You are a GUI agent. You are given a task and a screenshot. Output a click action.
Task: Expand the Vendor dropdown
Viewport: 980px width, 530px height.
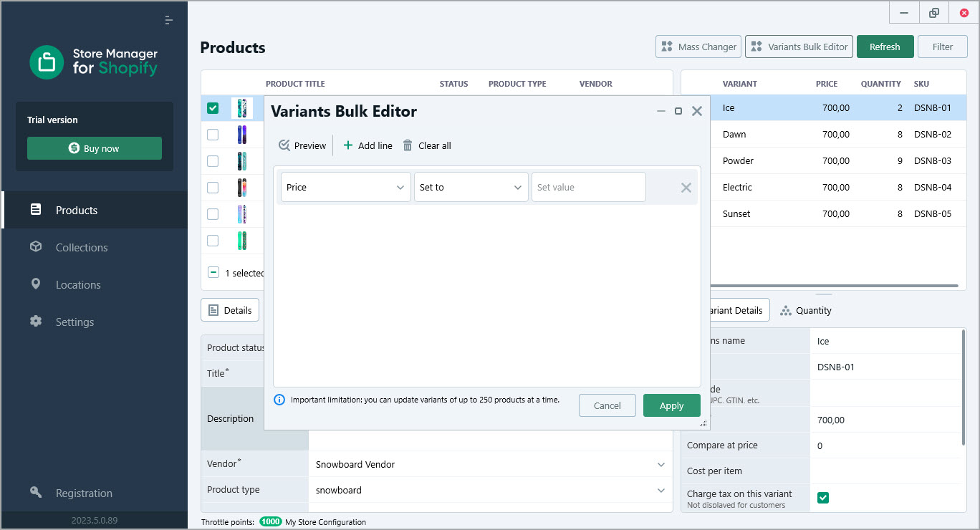click(661, 464)
